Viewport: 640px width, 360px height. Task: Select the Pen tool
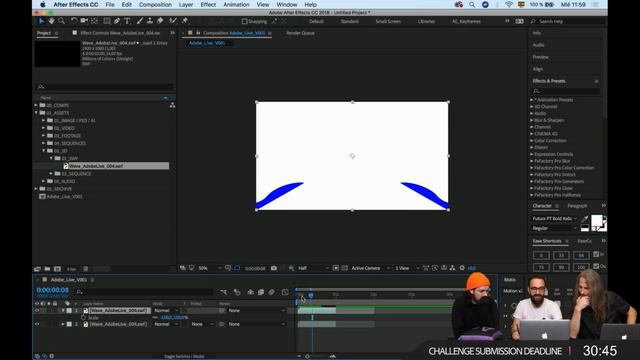117,21
